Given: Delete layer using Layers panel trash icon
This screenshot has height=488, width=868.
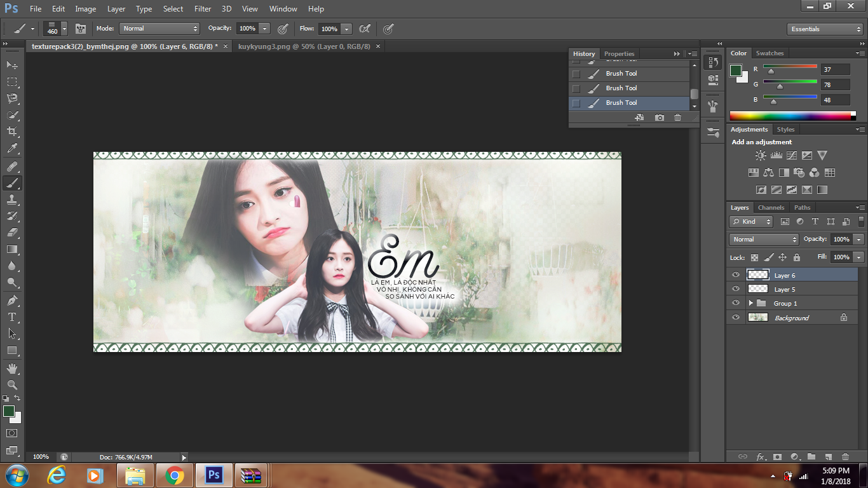Looking at the screenshot, I should 845,457.
